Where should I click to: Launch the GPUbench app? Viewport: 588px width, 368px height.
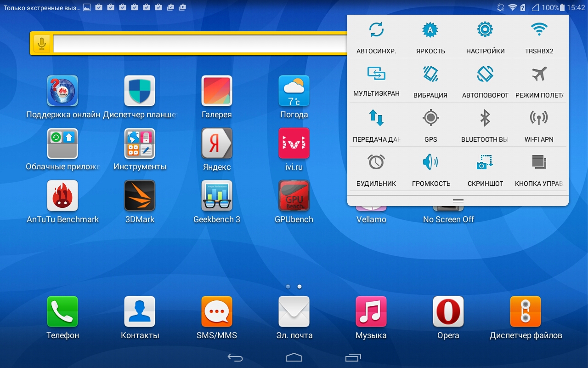click(x=294, y=195)
